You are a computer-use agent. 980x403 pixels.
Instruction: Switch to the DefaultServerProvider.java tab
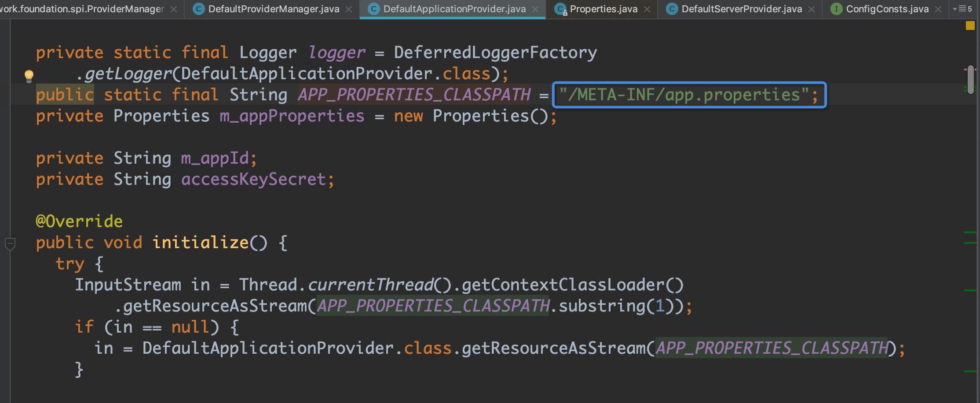click(741, 9)
